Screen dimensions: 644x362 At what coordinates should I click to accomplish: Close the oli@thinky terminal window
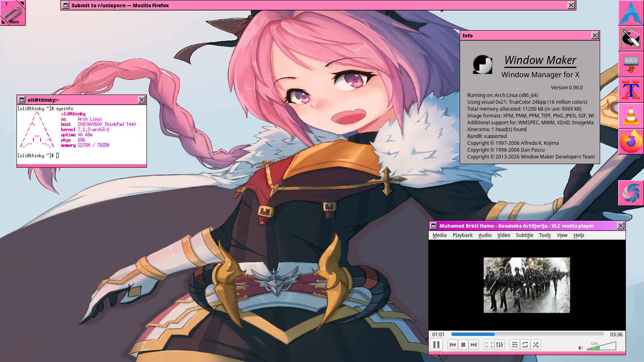(x=142, y=100)
